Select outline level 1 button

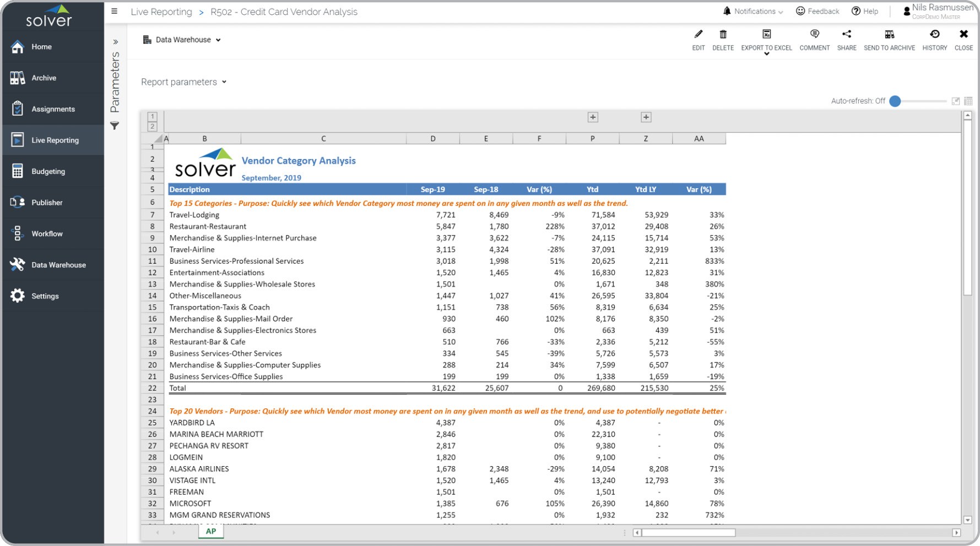tap(153, 117)
